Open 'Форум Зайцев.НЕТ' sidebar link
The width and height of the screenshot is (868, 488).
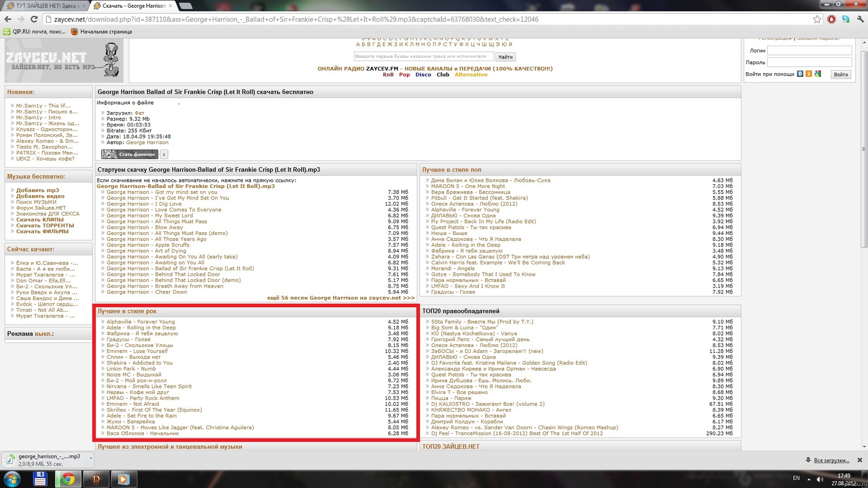point(41,208)
